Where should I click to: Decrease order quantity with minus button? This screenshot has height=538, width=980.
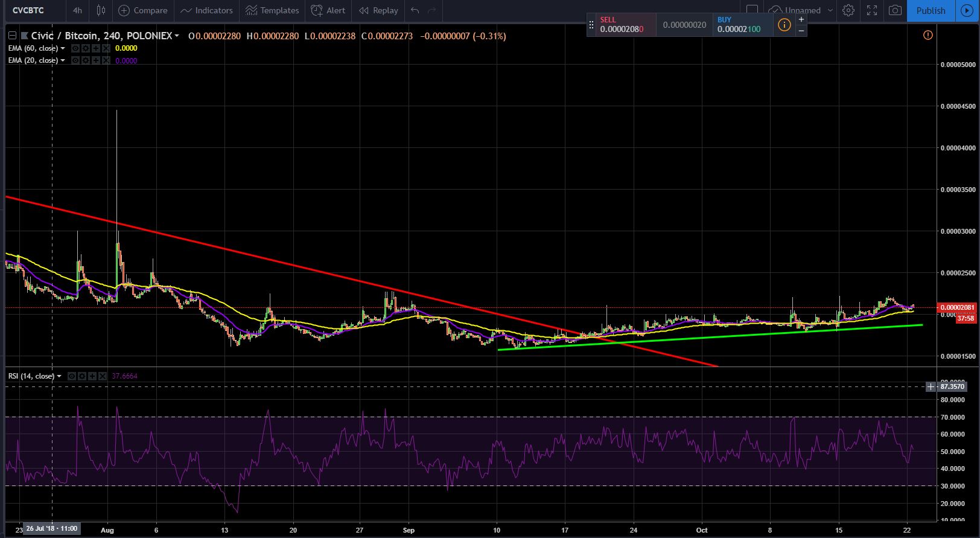click(801, 30)
